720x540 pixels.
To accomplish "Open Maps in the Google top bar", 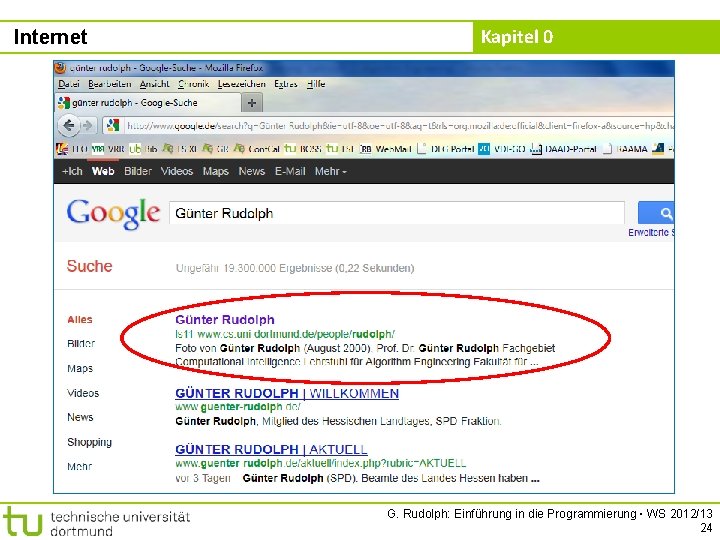I will point(216,171).
